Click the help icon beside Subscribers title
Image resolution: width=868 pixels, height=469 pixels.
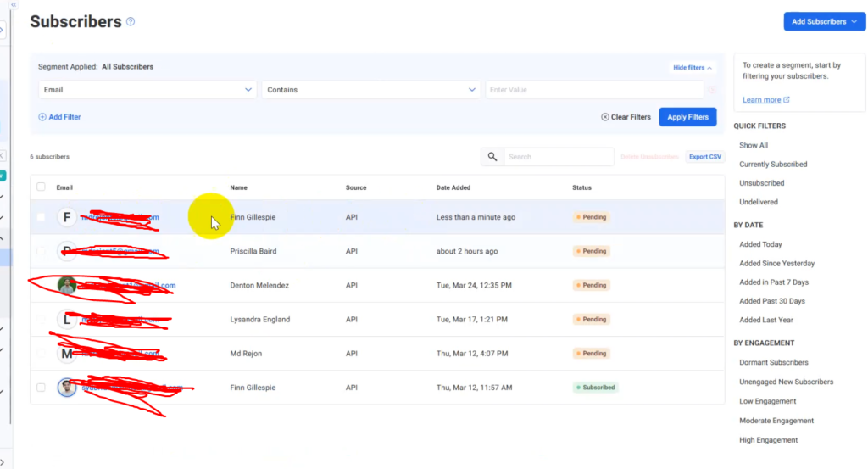(131, 22)
